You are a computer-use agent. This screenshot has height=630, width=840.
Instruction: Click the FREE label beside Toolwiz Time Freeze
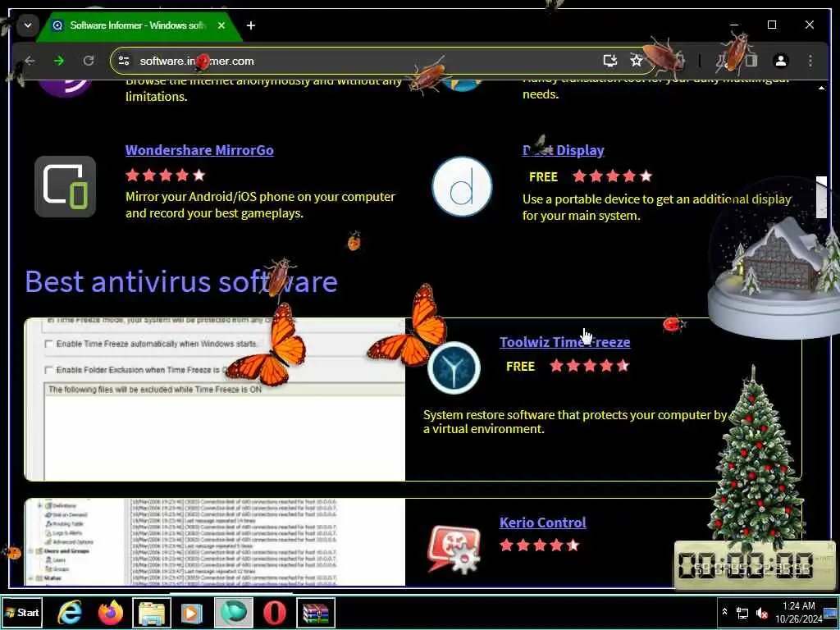coord(520,367)
